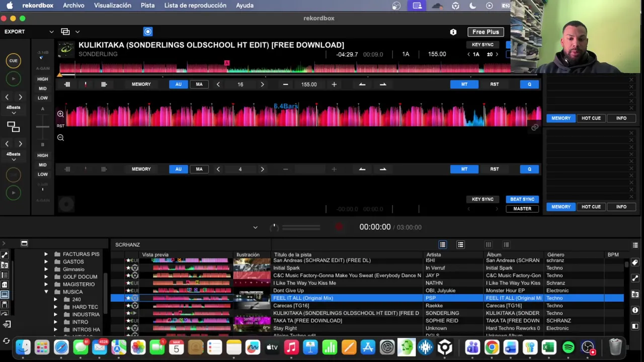644x362 pixels.
Task: Click the small window icon above folder tree
Action: pos(24,243)
